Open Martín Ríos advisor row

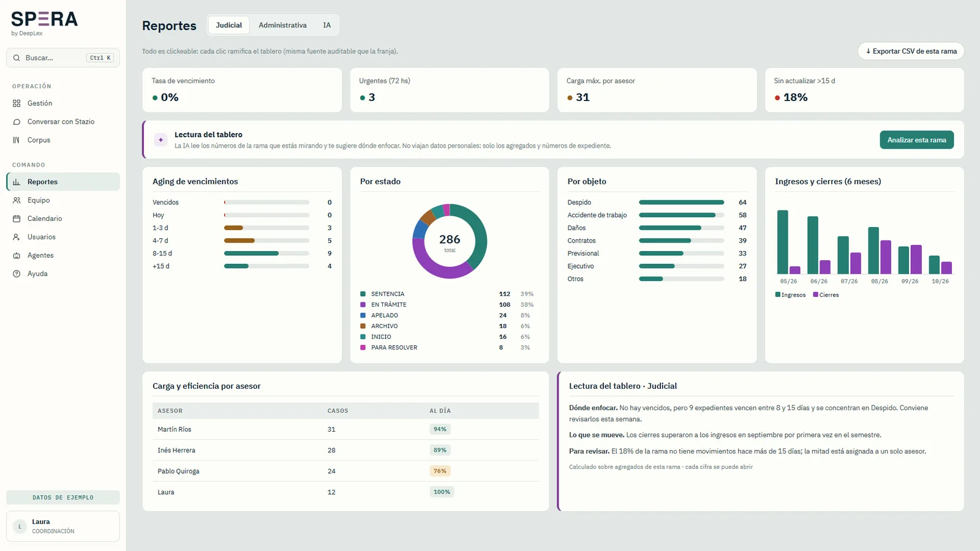[345, 429]
